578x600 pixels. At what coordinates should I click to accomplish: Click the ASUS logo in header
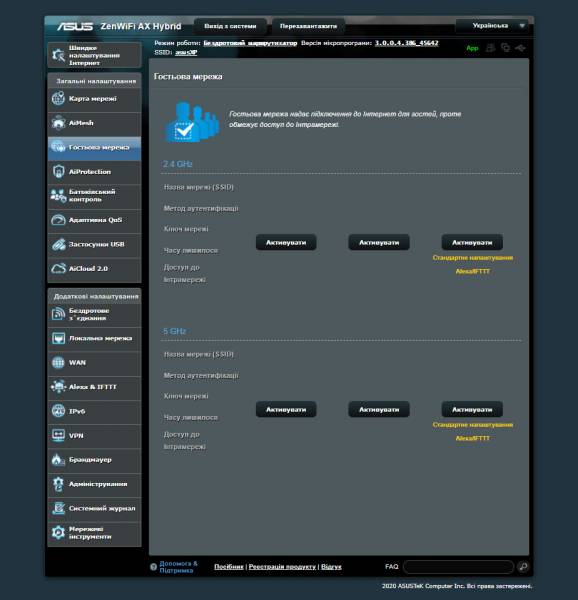[x=75, y=26]
